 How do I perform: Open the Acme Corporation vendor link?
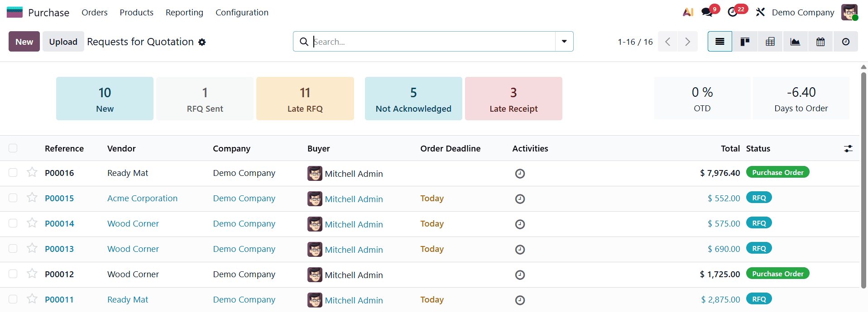(x=142, y=198)
